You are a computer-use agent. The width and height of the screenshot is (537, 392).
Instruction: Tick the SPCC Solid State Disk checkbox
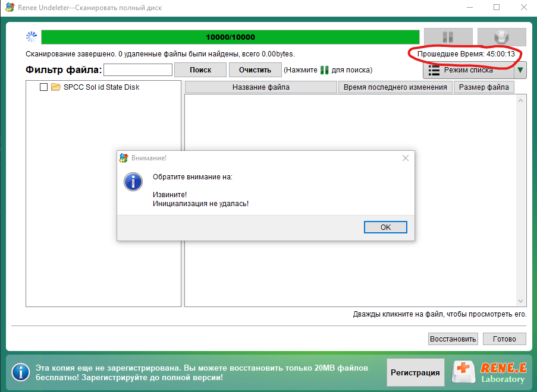coord(43,87)
